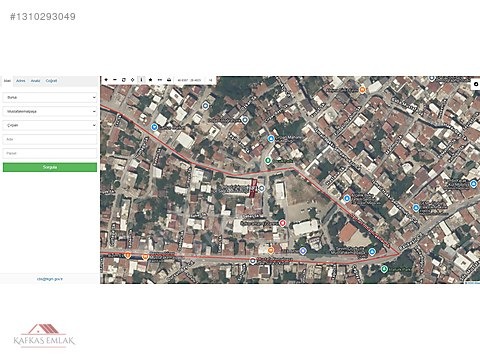Viewport: 480px width, 360px height.
Task: Click the star favorites icon in map toolbar
Action: pos(150,80)
